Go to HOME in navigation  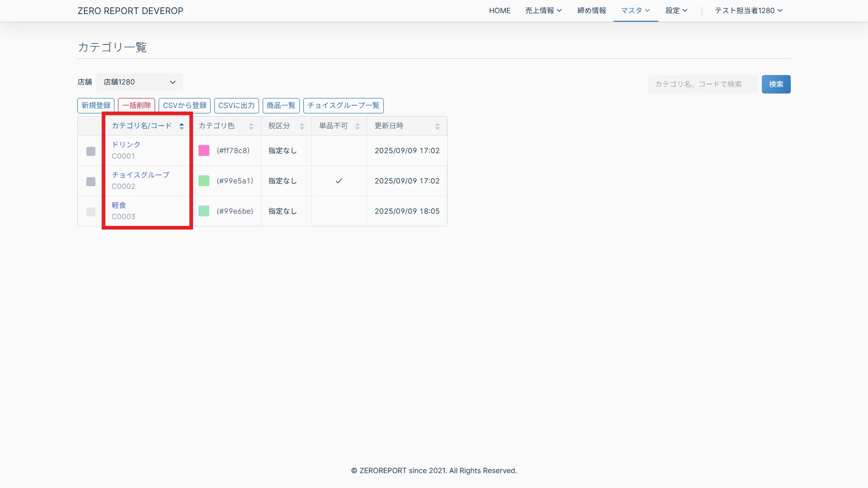pos(500,10)
